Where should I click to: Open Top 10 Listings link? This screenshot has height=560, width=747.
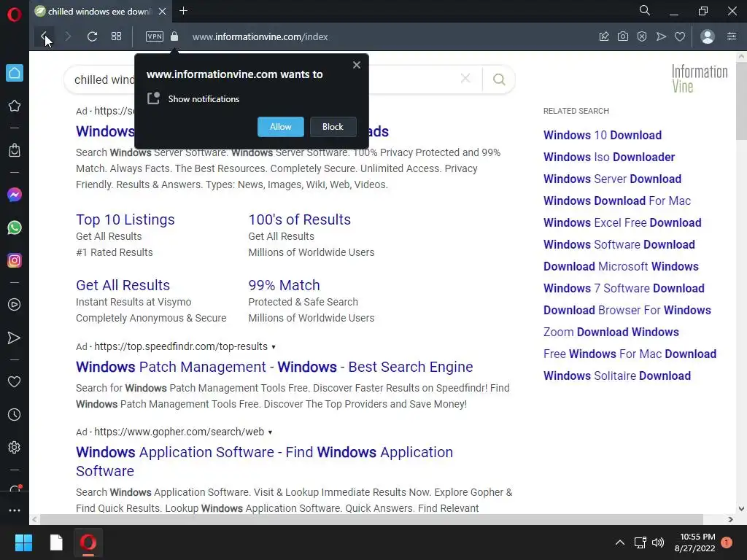(125, 219)
